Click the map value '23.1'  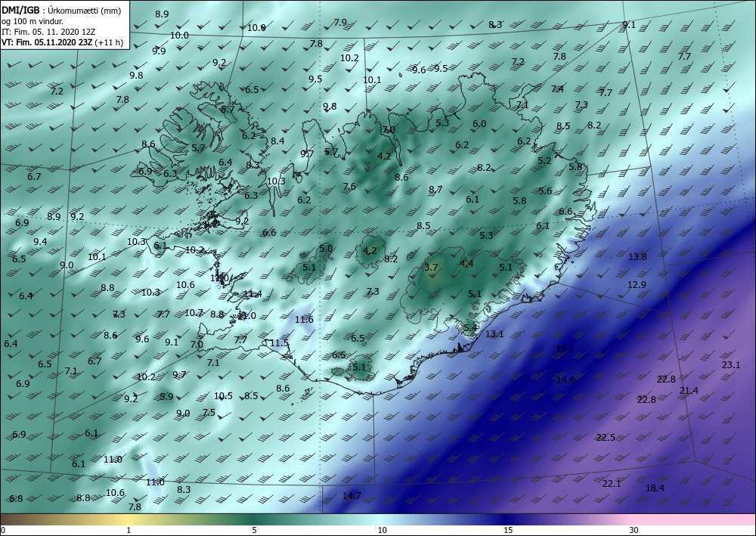(731, 365)
